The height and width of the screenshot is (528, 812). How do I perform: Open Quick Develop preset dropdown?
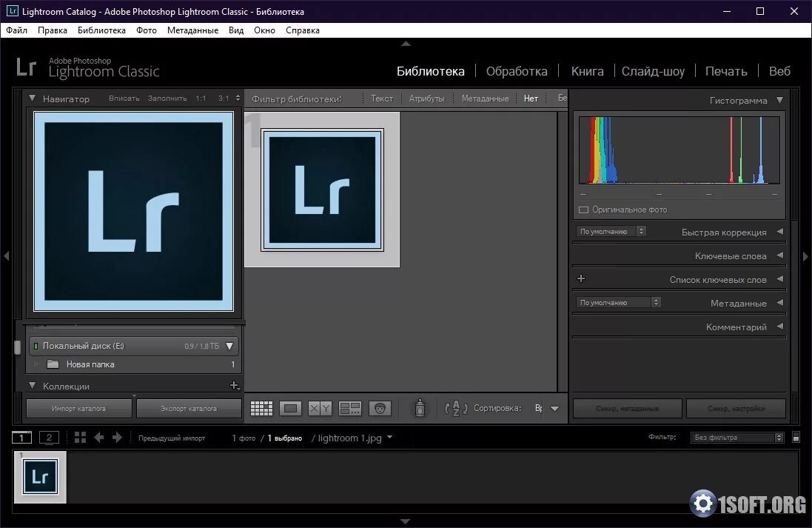coord(611,231)
